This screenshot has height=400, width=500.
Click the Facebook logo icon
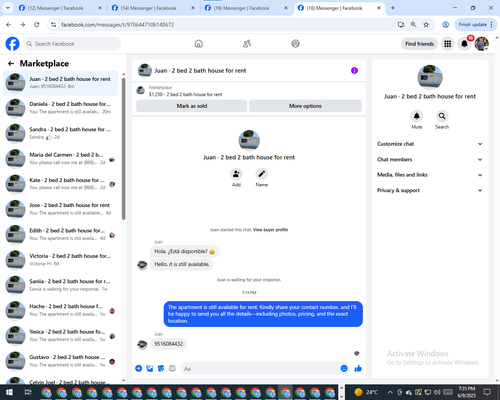click(13, 44)
